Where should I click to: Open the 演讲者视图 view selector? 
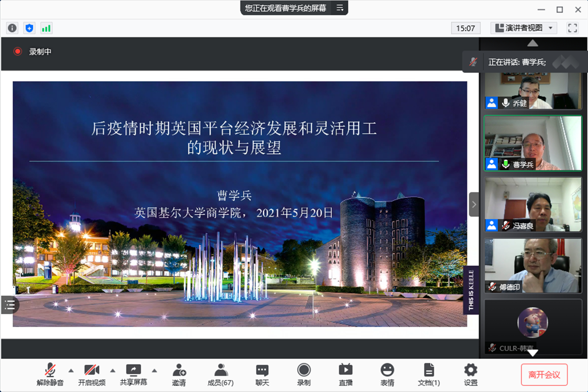click(523, 28)
